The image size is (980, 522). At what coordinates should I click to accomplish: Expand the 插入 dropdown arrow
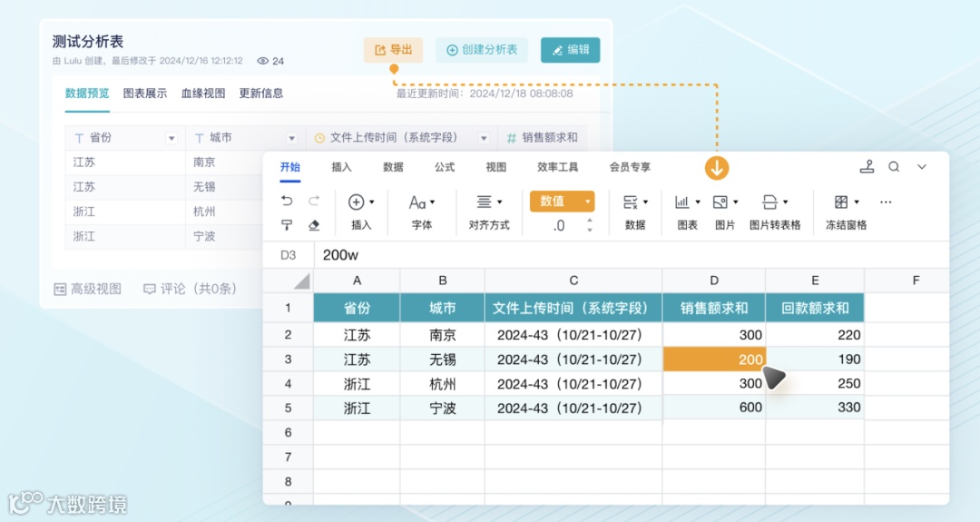click(x=372, y=202)
